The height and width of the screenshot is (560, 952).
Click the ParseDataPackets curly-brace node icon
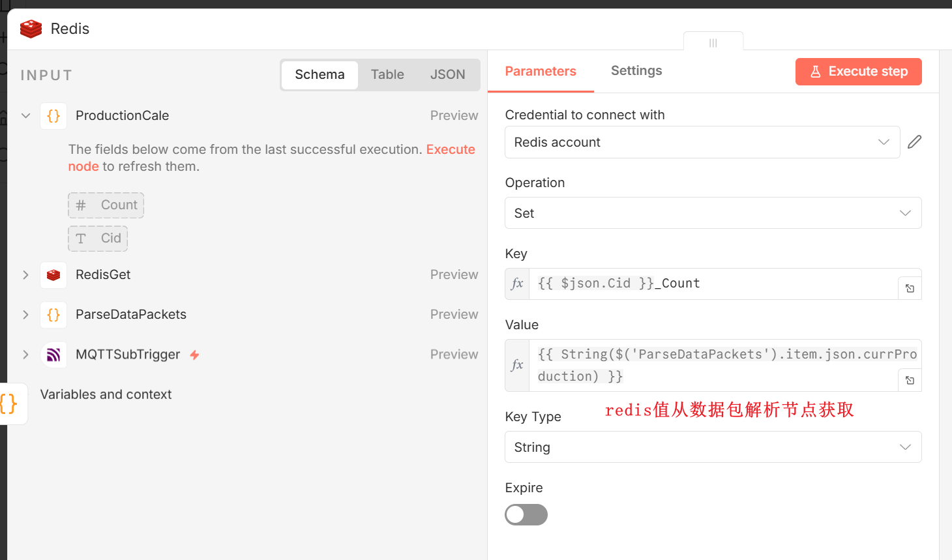coord(53,315)
